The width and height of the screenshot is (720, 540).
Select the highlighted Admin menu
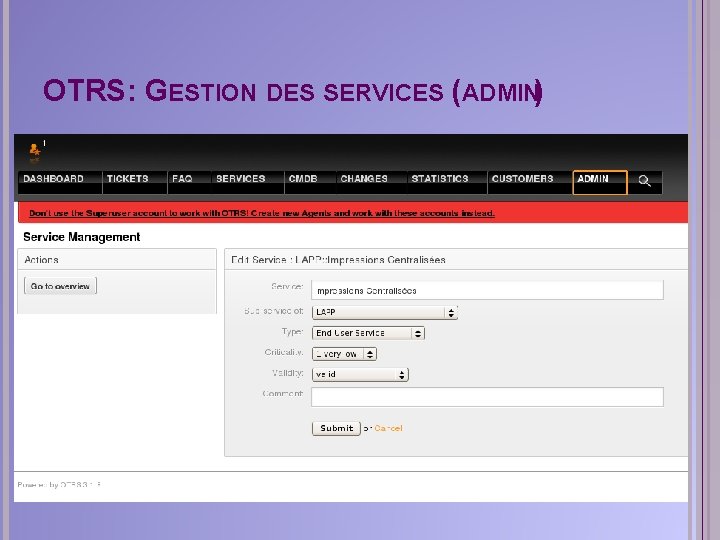(600, 182)
